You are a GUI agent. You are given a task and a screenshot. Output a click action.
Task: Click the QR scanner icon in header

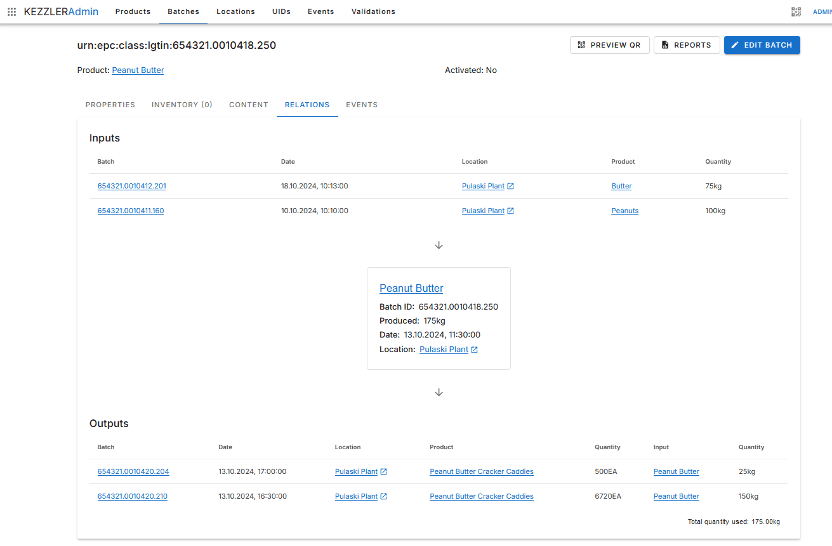coord(796,12)
